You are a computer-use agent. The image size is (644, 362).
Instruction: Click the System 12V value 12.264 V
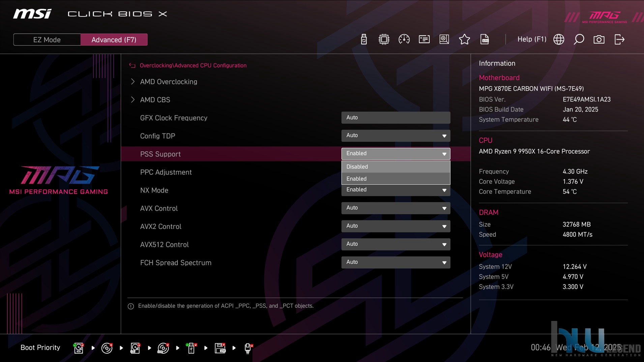tap(575, 267)
